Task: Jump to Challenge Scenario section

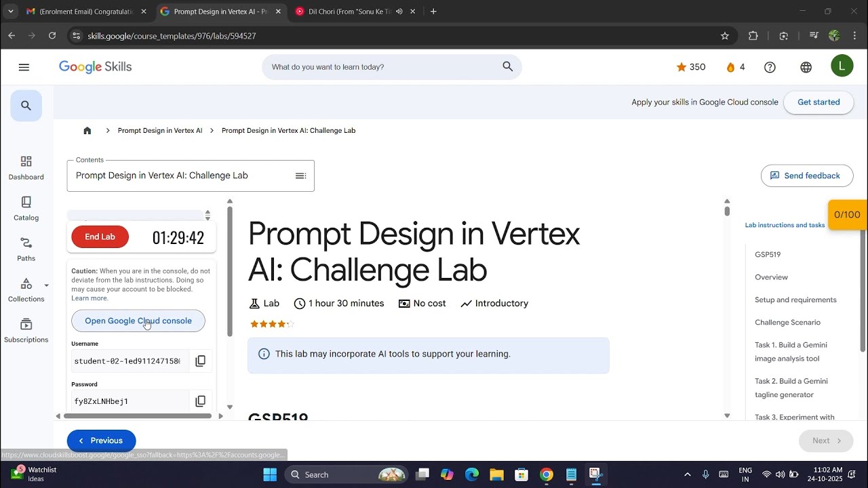Action: [787, 323]
